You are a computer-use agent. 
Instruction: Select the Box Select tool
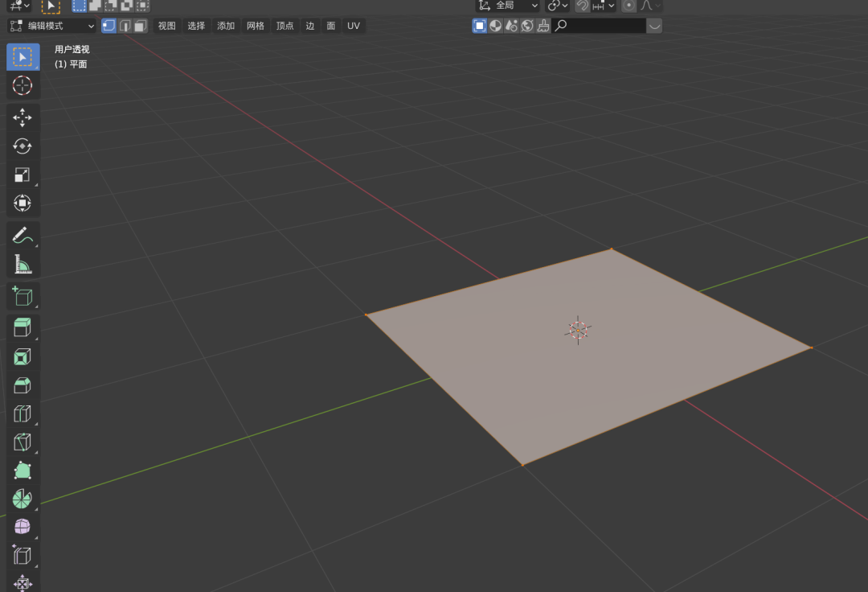pos(23,57)
